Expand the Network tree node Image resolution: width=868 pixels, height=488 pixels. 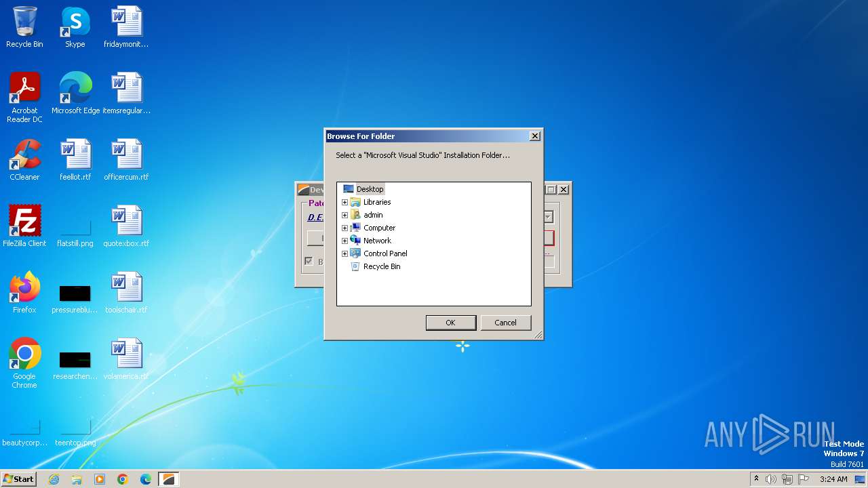coord(344,241)
